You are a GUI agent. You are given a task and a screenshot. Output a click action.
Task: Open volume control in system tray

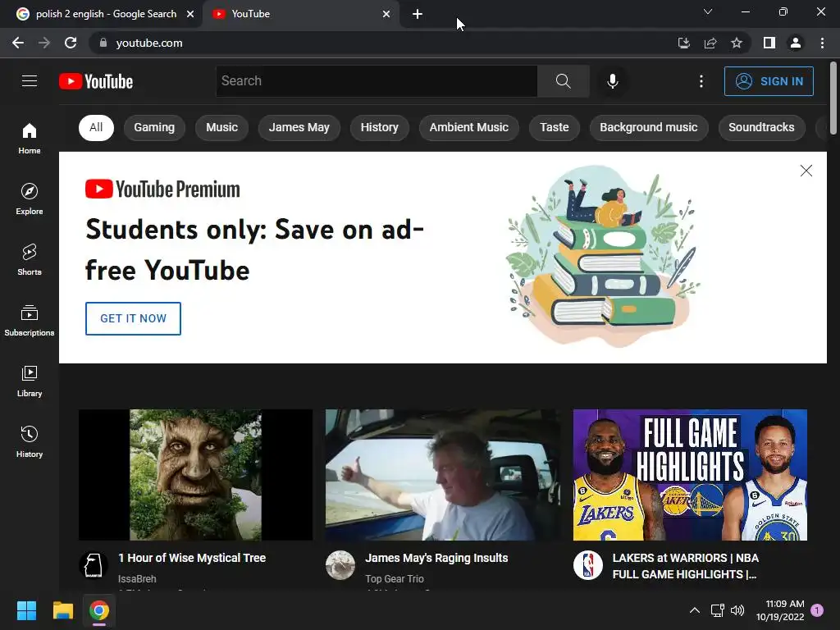coord(737,610)
